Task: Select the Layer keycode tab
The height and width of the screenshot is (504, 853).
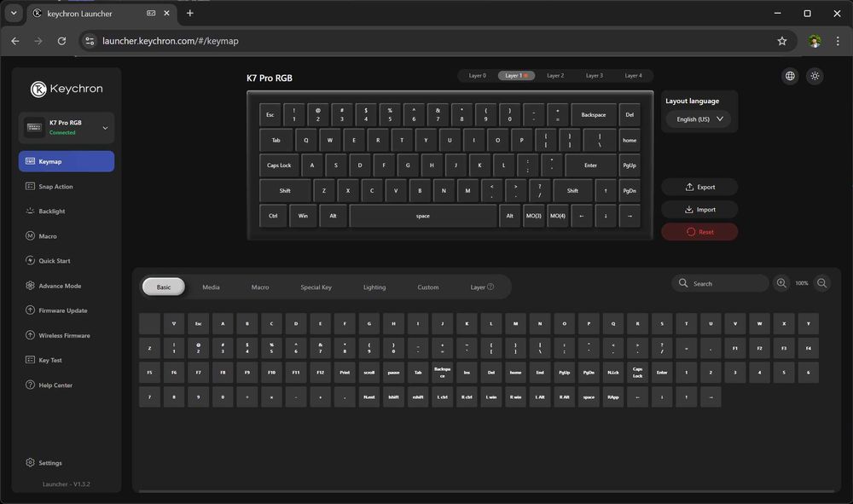Action: pyautogui.click(x=481, y=287)
